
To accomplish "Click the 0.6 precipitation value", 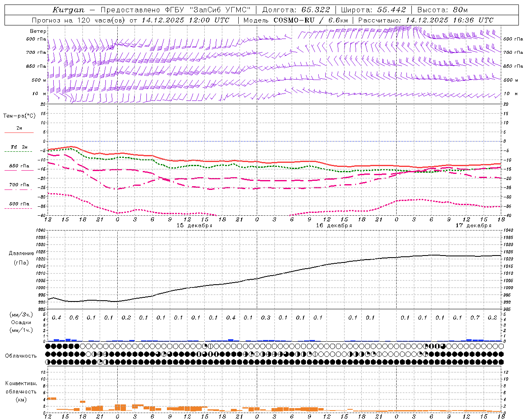I will [74, 318].
